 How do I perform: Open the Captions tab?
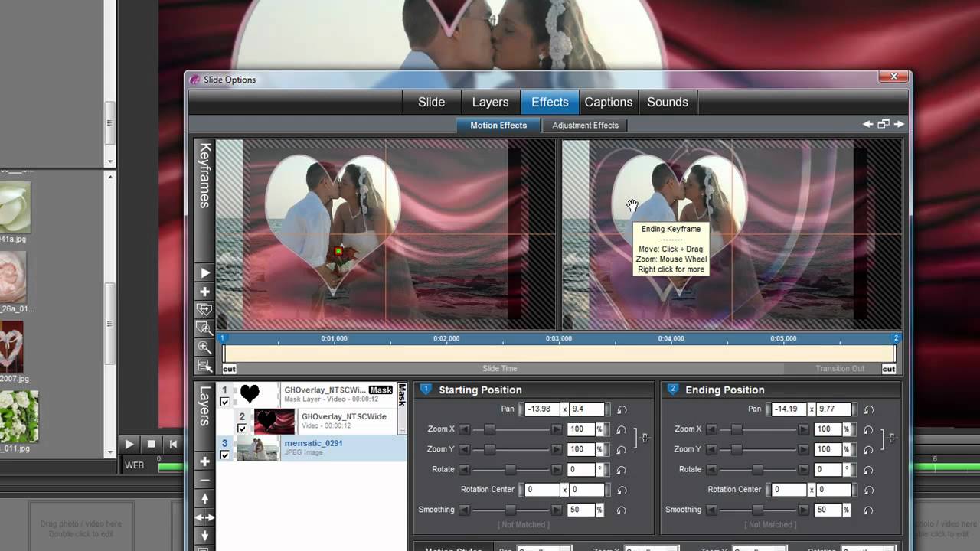click(x=609, y=102)
